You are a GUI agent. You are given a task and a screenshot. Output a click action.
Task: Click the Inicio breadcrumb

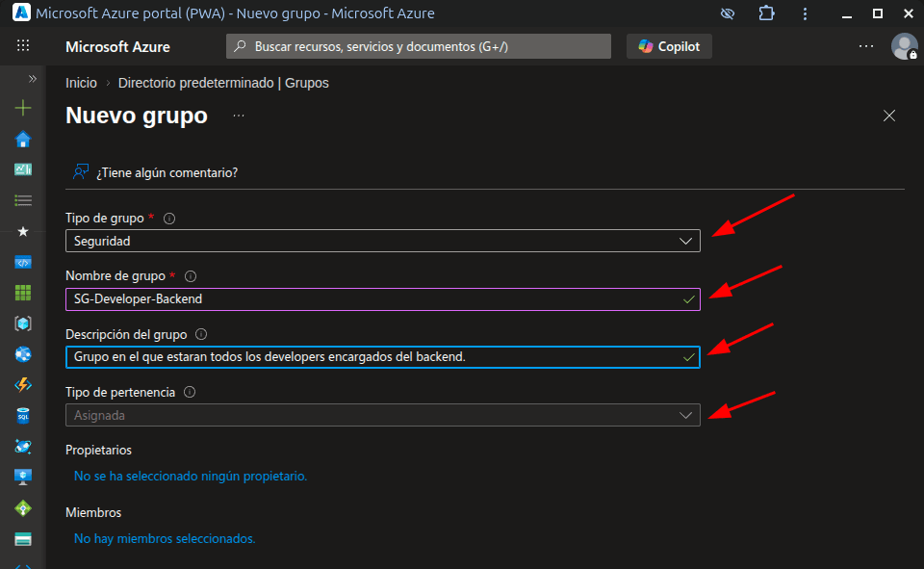(81, 83)
